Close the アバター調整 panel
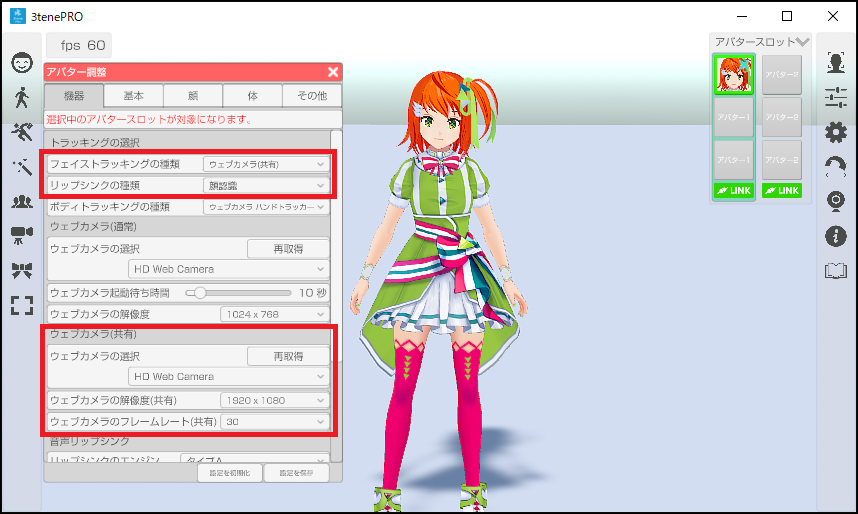 333,72
